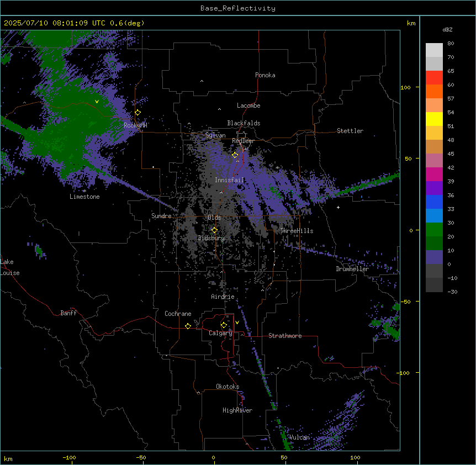Select the orange 57-60 dBZ legend swatch
The image size is (476, 465).
[434, 91]
